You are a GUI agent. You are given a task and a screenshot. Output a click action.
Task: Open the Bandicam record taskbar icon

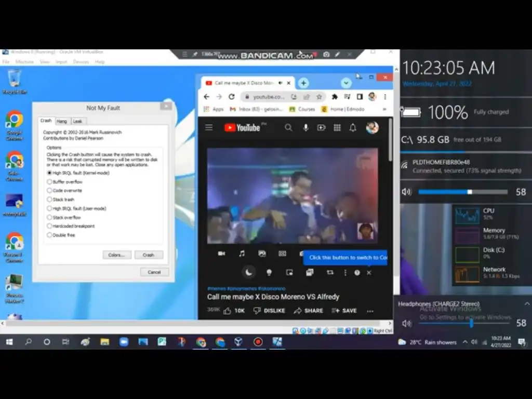[x=258, y=342]
